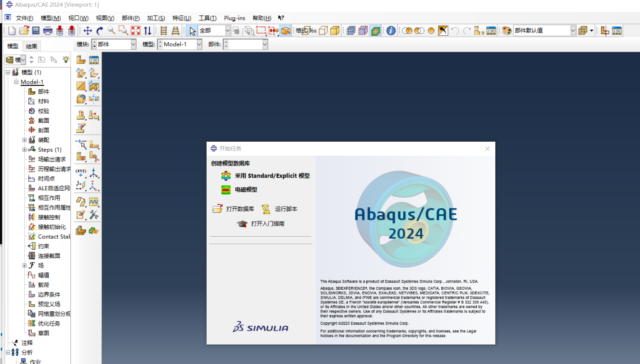The height and width of the screenshot is (364, 640).
Task: Select the Magnify view tool
Action: tap(111, 31)
